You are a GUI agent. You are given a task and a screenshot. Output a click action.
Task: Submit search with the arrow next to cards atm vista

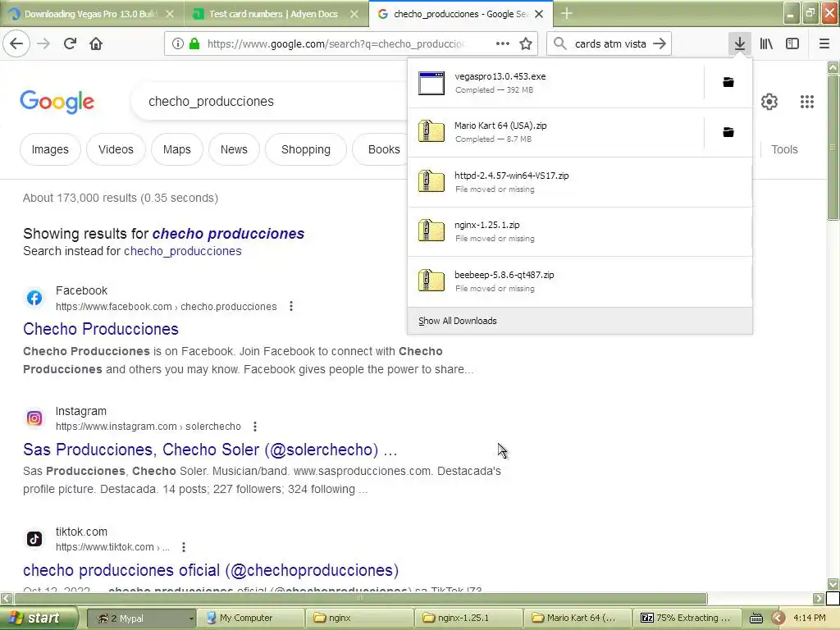click(x=660, y=43)
